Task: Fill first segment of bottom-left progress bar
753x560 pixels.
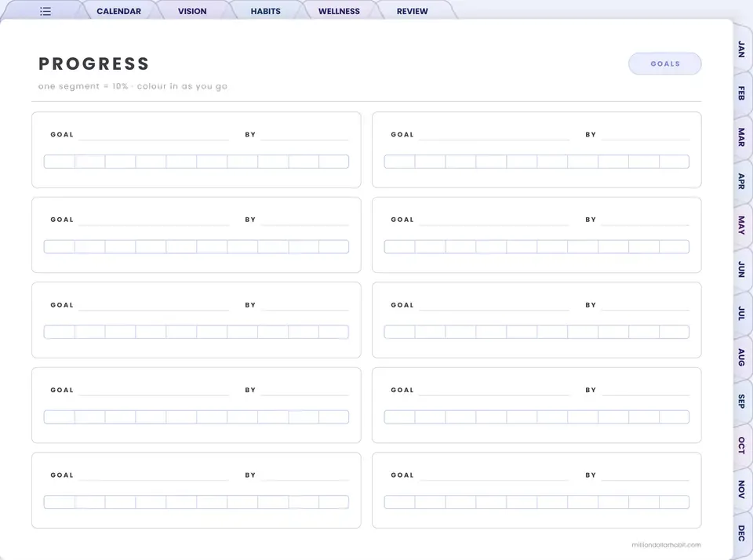Action: (59, 502)
